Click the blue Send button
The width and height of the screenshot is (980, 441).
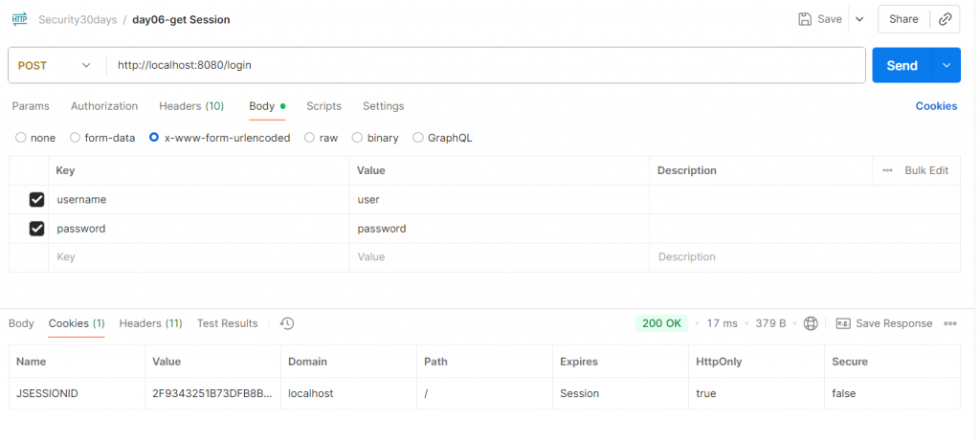(902, 65)
